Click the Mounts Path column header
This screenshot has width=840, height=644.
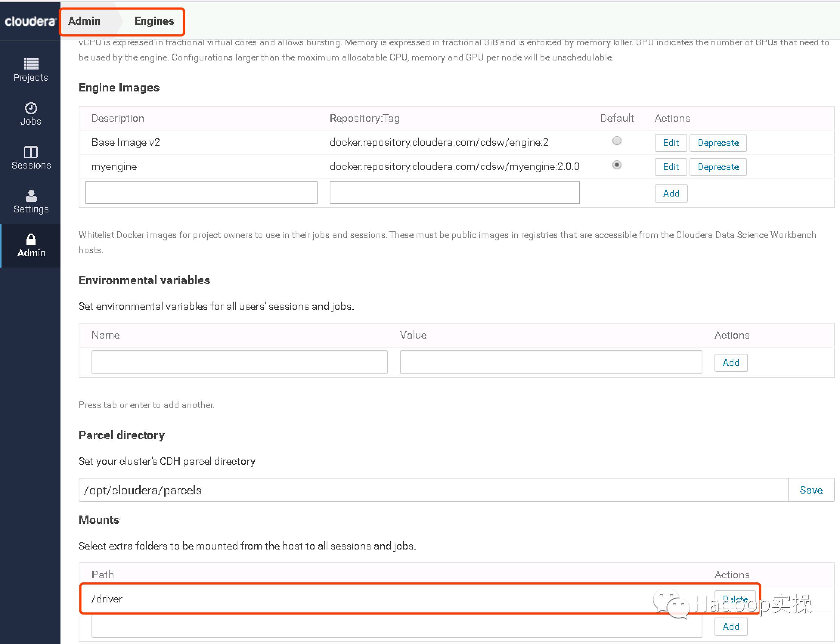click(102, 574)
